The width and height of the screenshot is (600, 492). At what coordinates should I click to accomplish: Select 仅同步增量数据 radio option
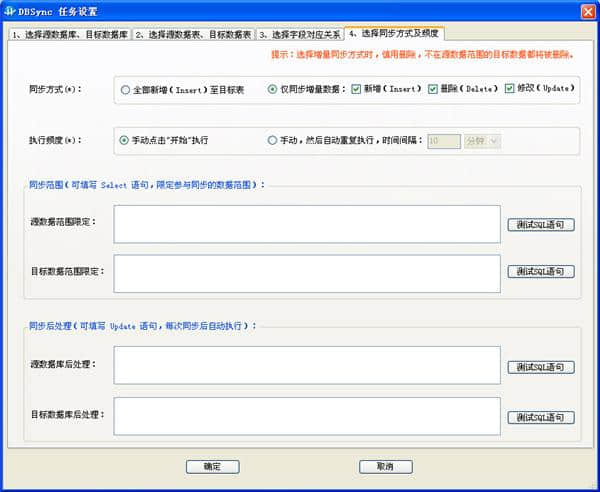(x=273, y=89)
